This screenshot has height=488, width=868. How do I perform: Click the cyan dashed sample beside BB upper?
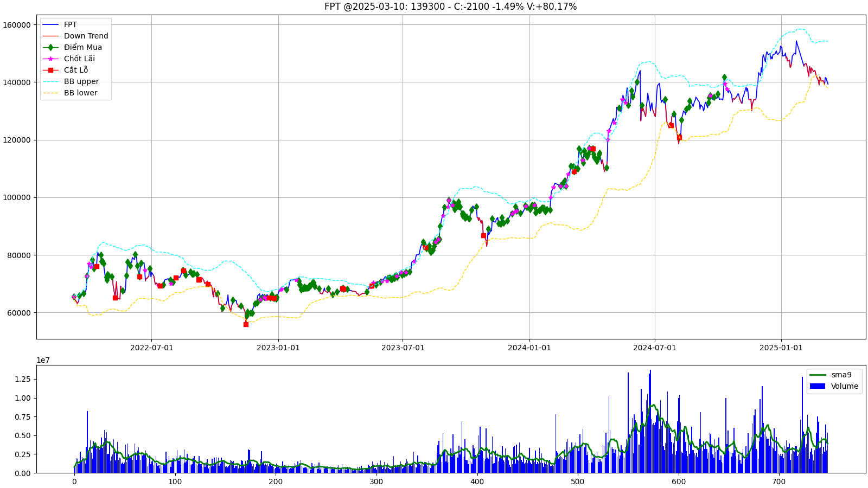[51, 81]
